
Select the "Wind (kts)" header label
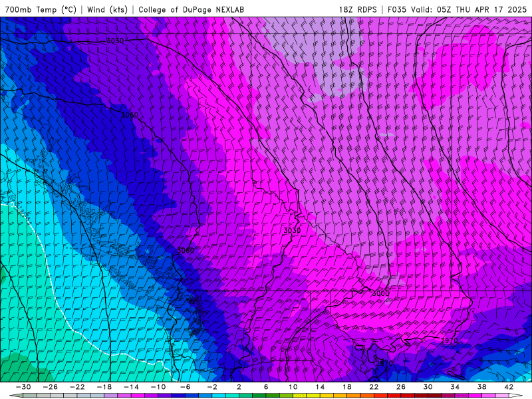pyautogui.click(x=107, y=9)
